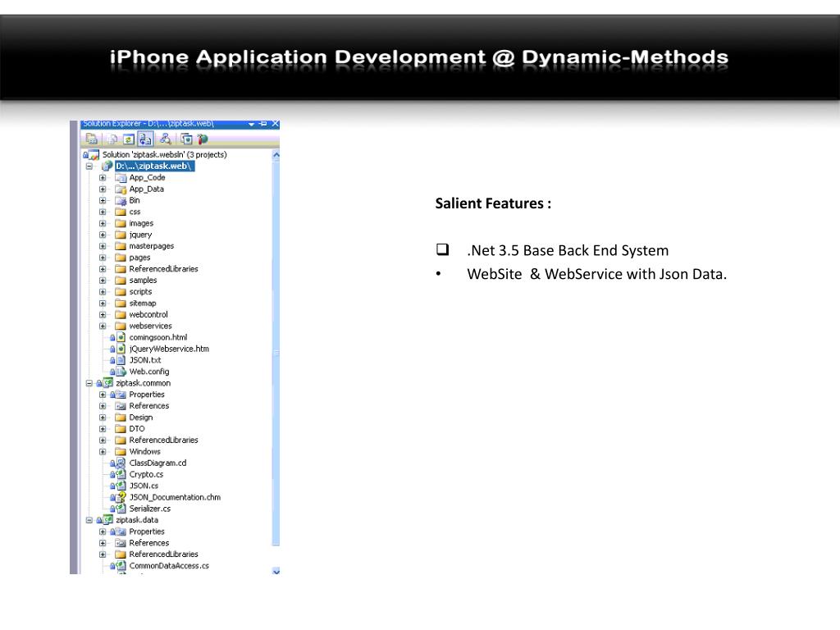Viewport: 840px width, 630px height.
Task: Open Solution Explorer window position dropdown arrow
Action: tap(251, 124)
